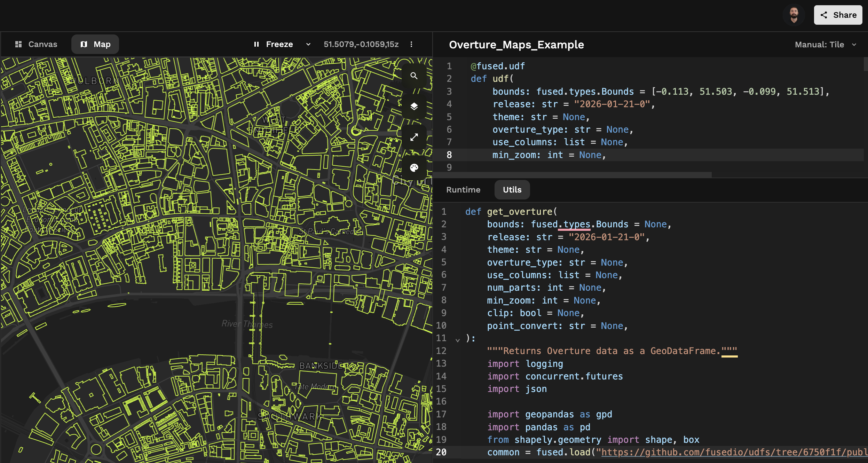
Task: Open the Freeze dropdown options
Action: (x=308, y=44)
